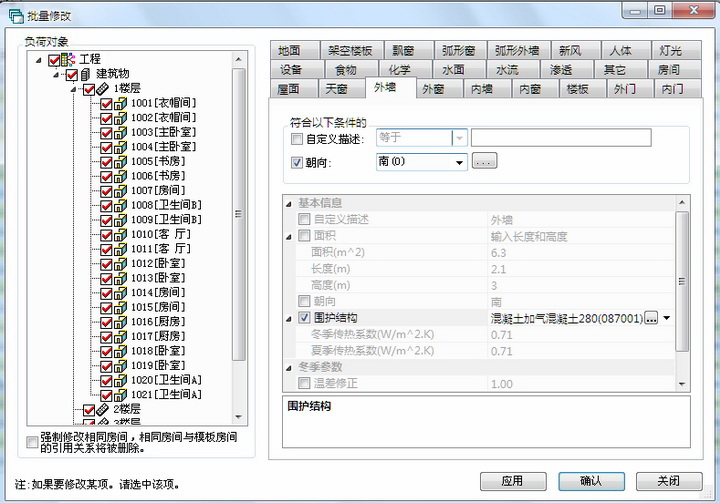Click the 工程 project icon in tree
The width and height of the screenshot is (720, 503).
coord(68,59)
